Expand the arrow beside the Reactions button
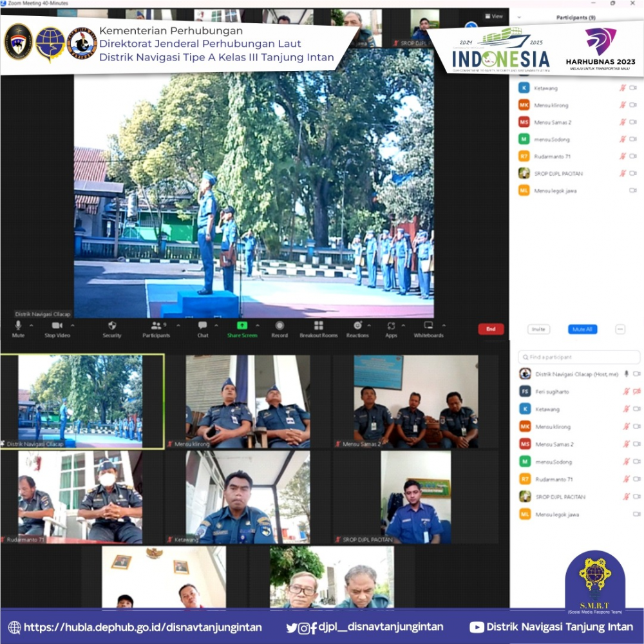Image resolution: width=644 pixels, height=644 pixels. pos(369,325)
